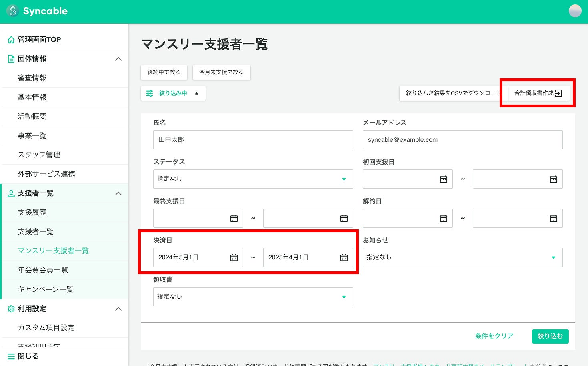
Task: Open calendar for 最終支援日 start date
Action: coord(234,218)
